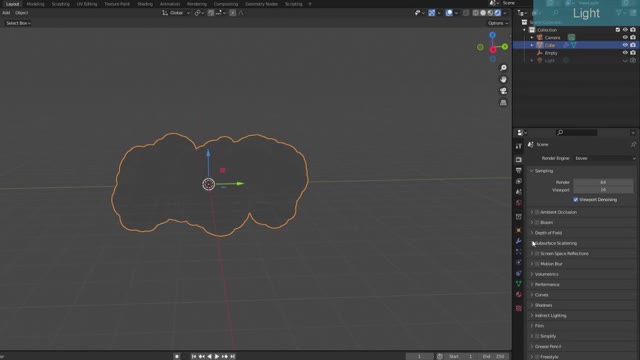
Task: Open the Render properties tab icon
Action: click(x=519, y=160)
